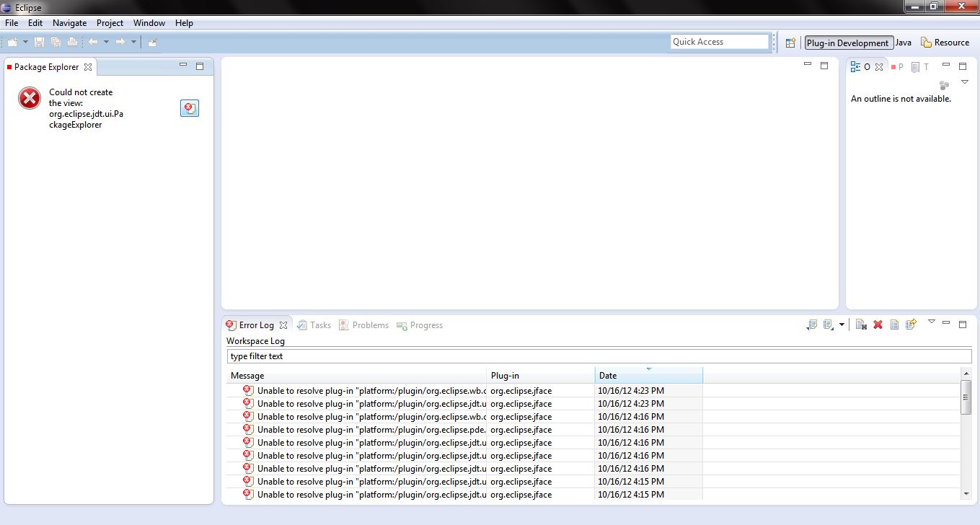Image resolution: width=980 pixels, height=525 pixels.
Task: Open the File menu
Action: [12, 23]
